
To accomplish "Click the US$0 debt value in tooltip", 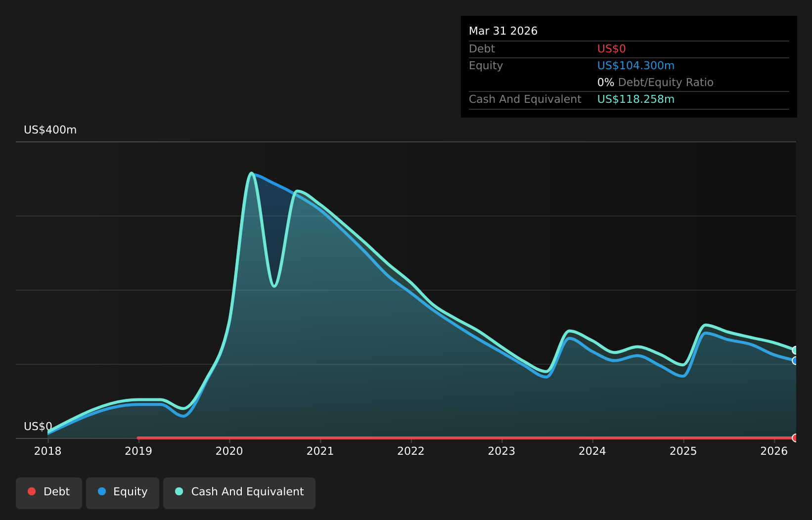I will 611,49.
